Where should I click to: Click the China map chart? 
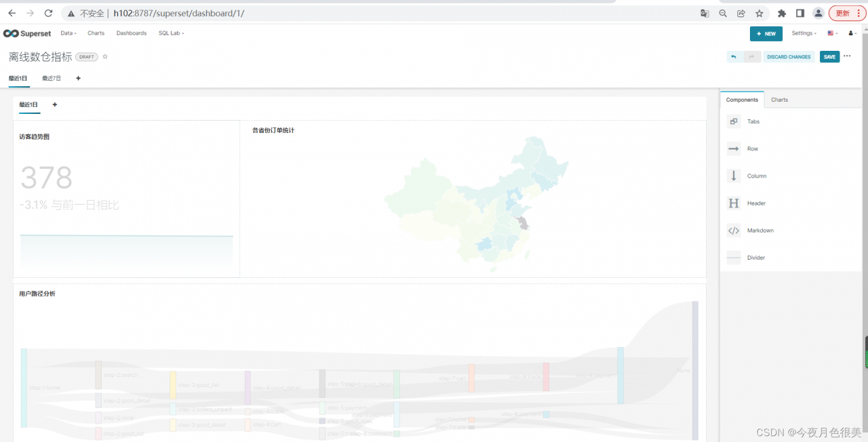pos(476,203)
